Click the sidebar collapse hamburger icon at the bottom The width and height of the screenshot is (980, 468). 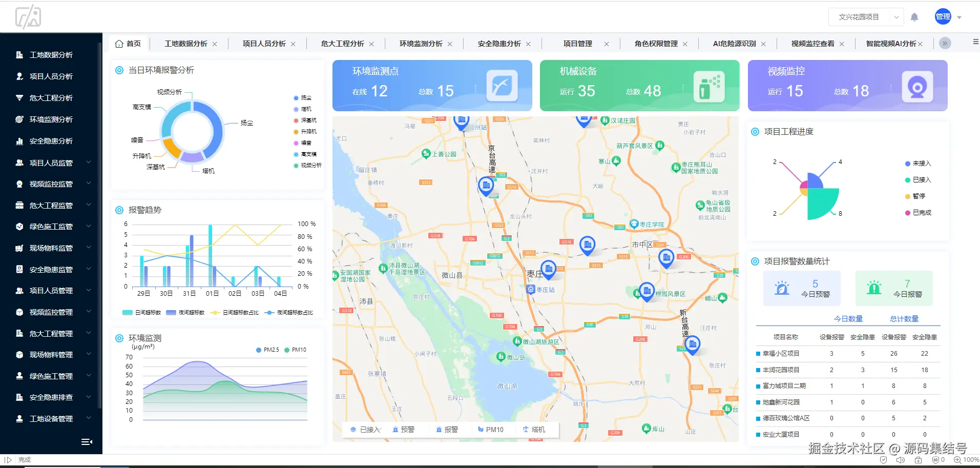87,441
